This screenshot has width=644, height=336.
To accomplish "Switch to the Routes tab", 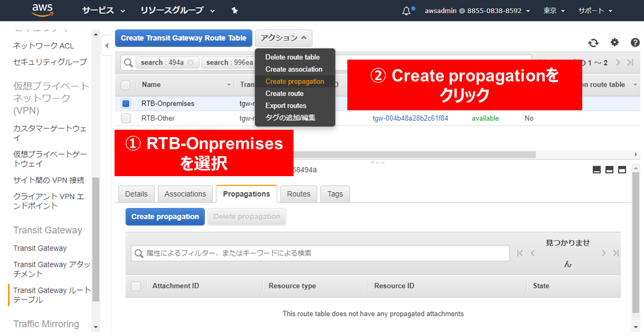I will 298,194.
